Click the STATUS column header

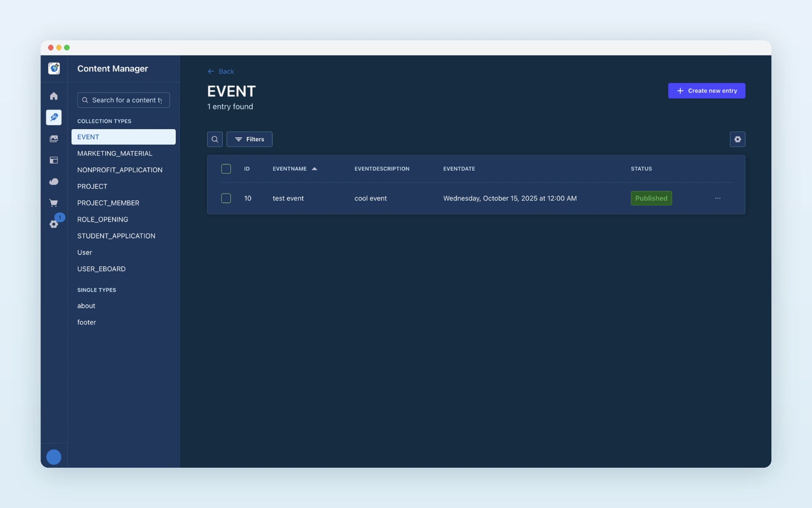(641, 169)
